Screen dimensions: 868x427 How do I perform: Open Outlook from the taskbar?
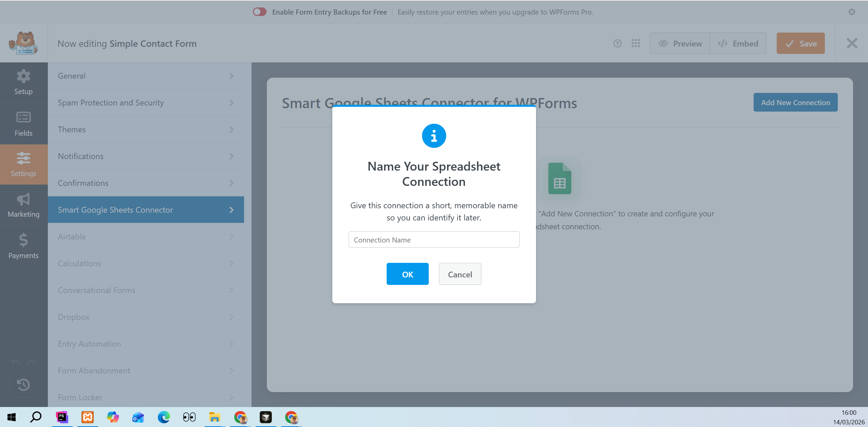pyautogui.click(x=138, y=417)
